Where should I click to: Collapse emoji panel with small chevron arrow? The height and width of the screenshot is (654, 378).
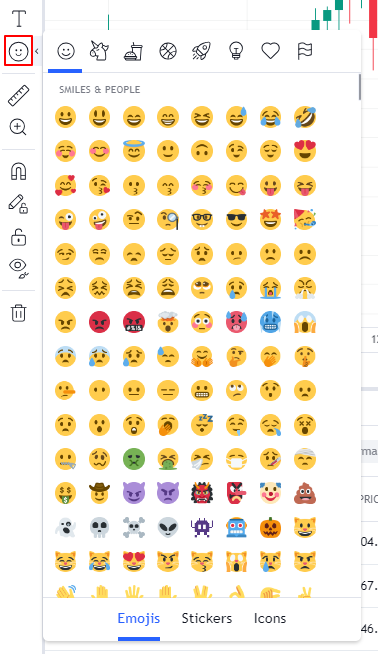point(37,51)
